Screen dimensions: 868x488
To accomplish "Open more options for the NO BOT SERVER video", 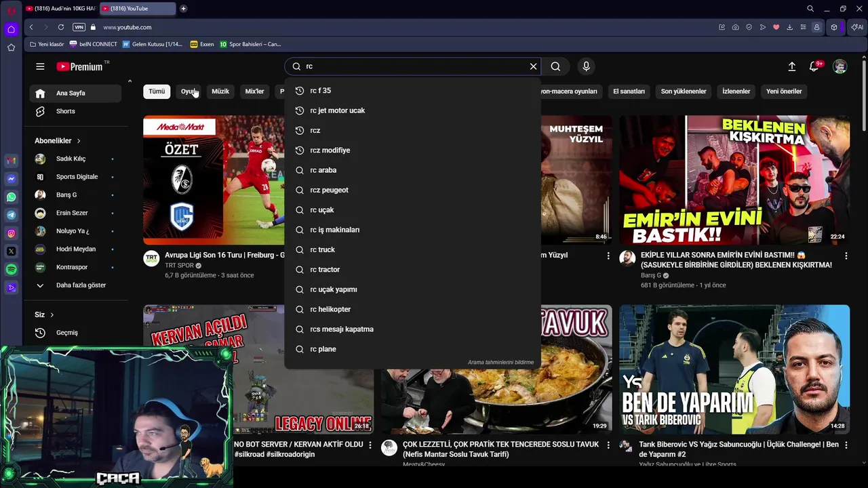I will (x=370, y=445).
